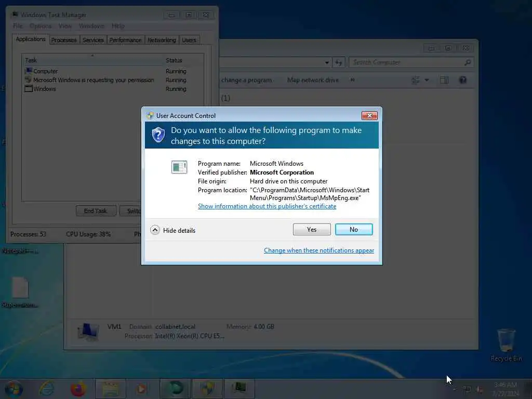Click the UAC shield taskbar button
The width and height of the screenshot is (532, 399).
coord(207,389)
